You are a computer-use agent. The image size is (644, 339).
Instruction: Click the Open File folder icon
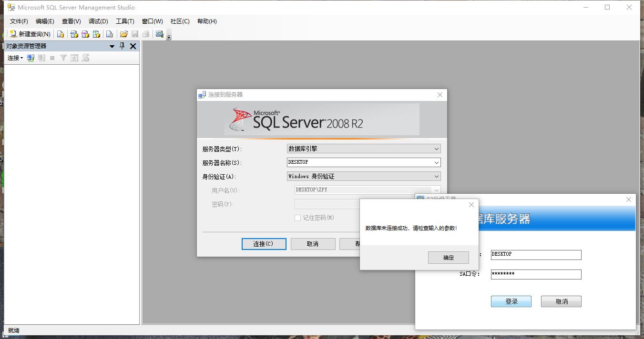tap(124, 34)
